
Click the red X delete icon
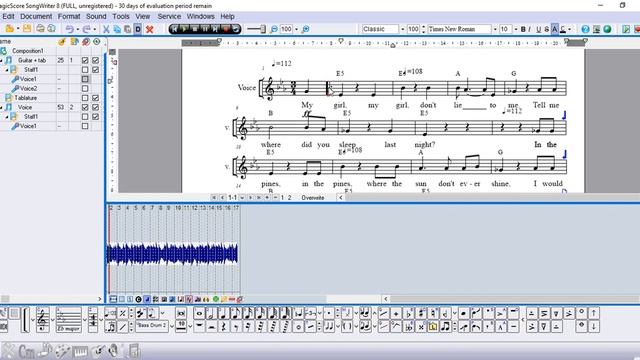pos(149,29)
